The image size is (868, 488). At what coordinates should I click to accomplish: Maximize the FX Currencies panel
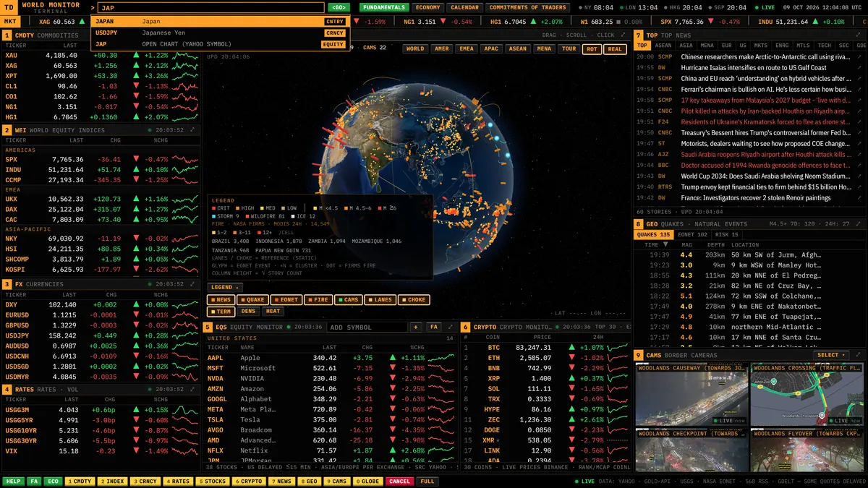click(192, 284)
